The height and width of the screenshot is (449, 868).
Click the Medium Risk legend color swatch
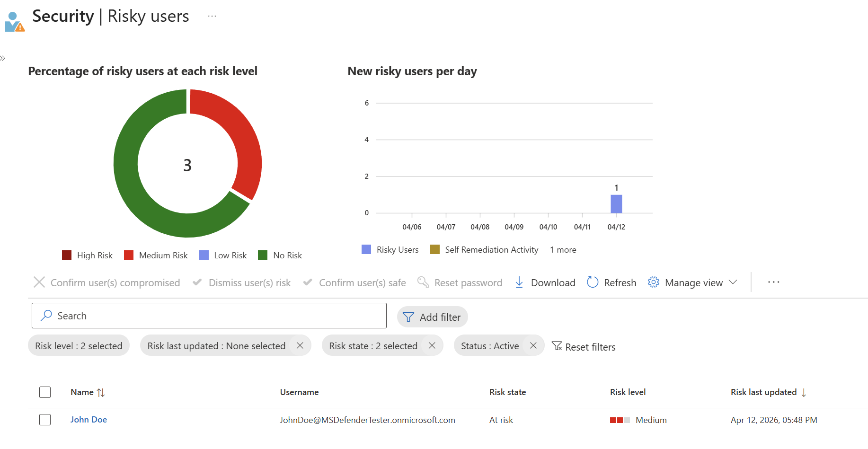(x=129, y=255)
